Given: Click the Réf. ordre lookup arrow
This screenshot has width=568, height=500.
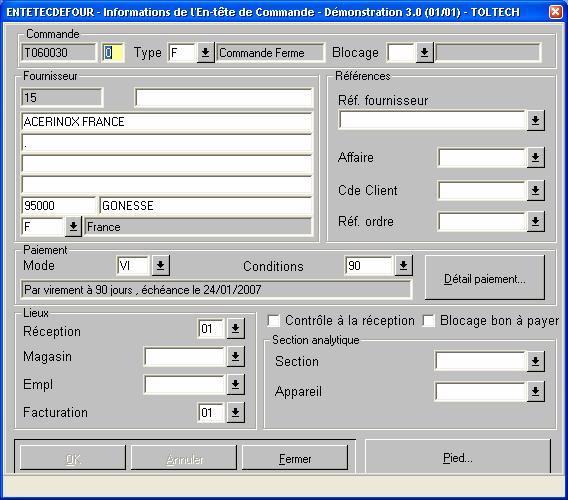Looking at the screenshot, I should tap(535, 221).
